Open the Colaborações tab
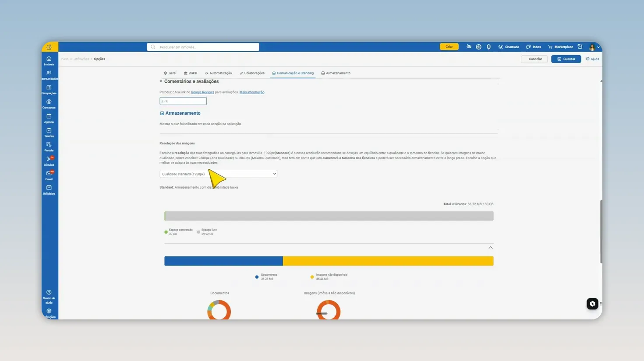 (252, 73)
